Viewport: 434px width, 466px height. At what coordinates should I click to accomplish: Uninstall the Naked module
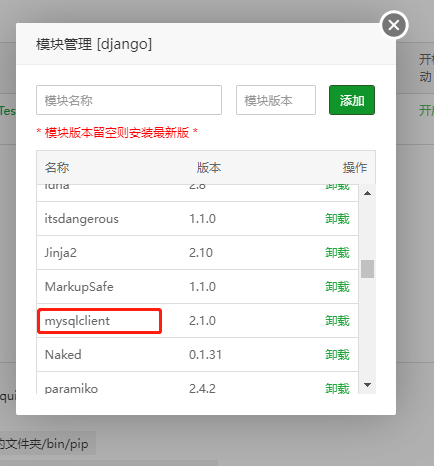point(337,355)
